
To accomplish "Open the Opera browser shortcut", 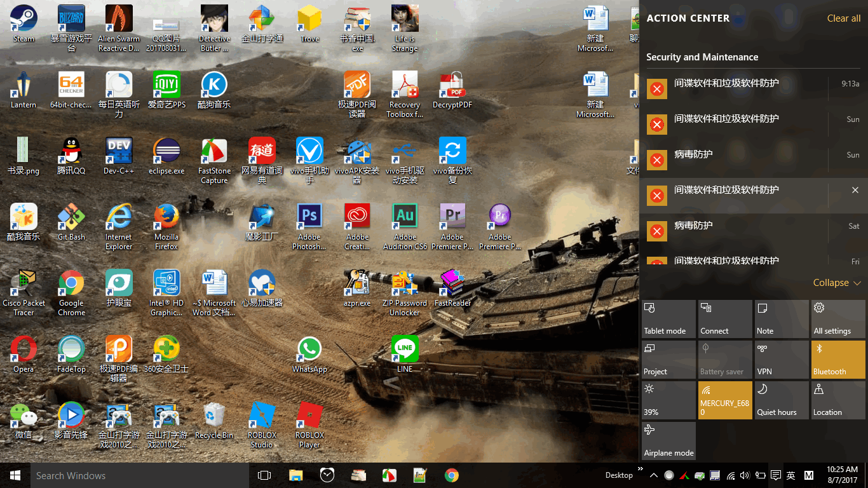I will point(24,355).
